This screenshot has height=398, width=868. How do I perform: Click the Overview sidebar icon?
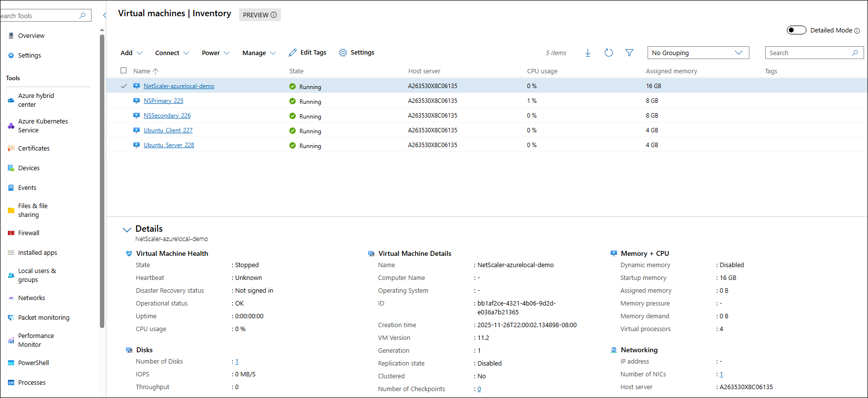tap(11, 35)
